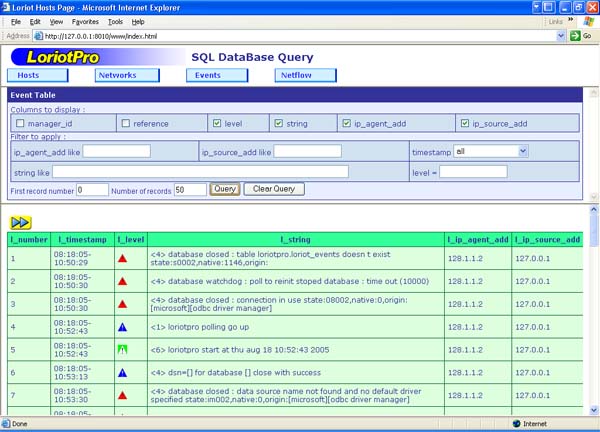Click the Internet zone globe icon
Screen dimensions: 600x432
click(517, 424)
